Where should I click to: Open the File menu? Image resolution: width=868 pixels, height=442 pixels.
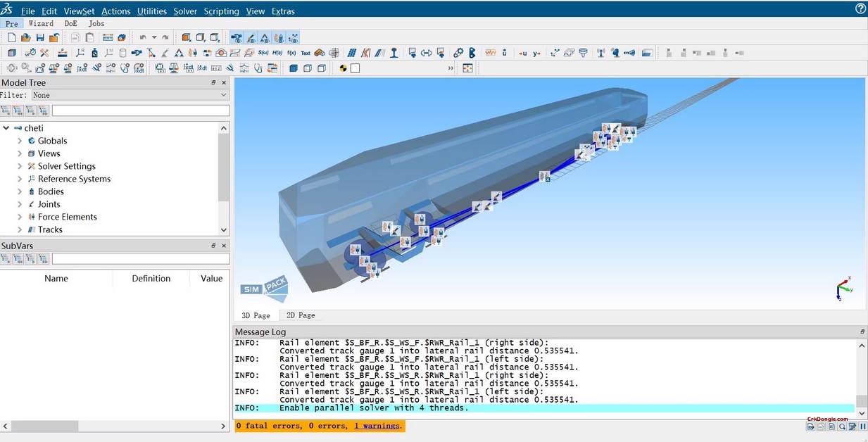pos(28,11)
